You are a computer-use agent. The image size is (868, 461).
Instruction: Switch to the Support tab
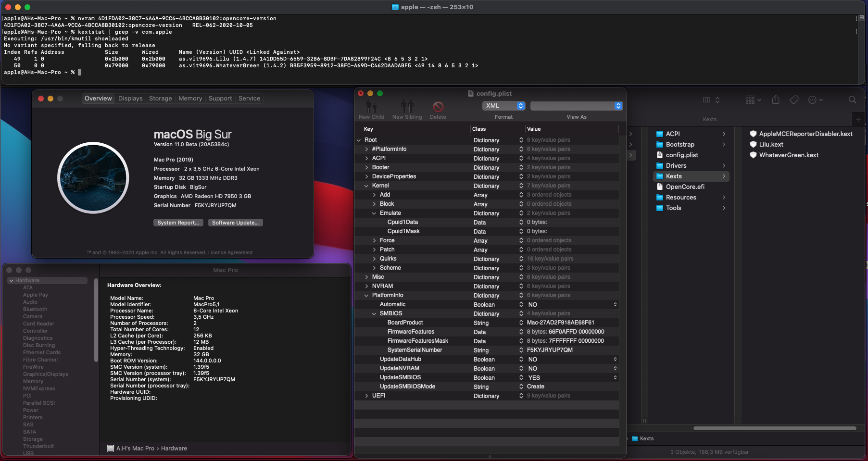pyautogui.click(x=220, y=99)
